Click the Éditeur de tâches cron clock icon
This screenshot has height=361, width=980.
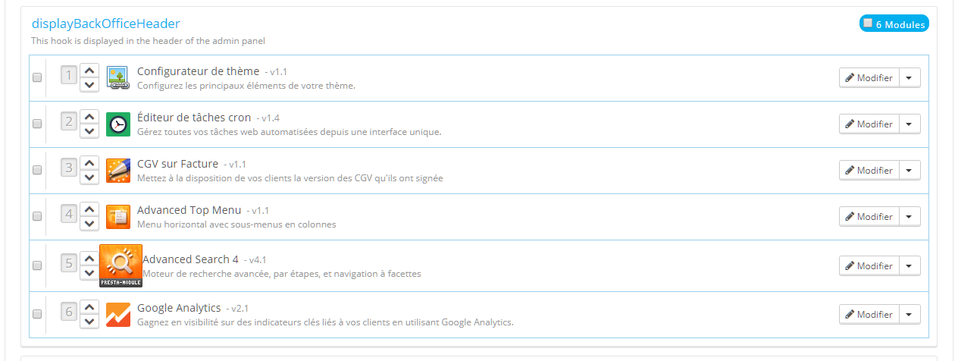coord(118,124)
